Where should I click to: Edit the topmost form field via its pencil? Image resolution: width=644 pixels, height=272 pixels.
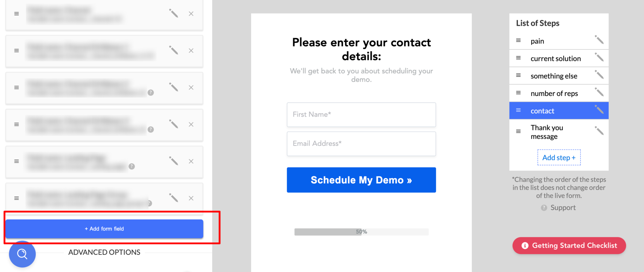[174, 13]
